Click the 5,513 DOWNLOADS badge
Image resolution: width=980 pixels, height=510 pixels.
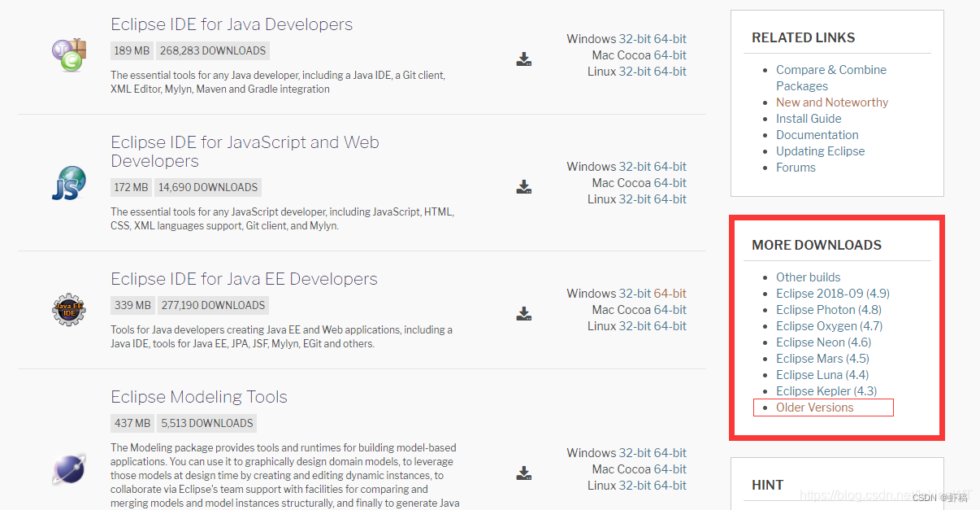207,423
